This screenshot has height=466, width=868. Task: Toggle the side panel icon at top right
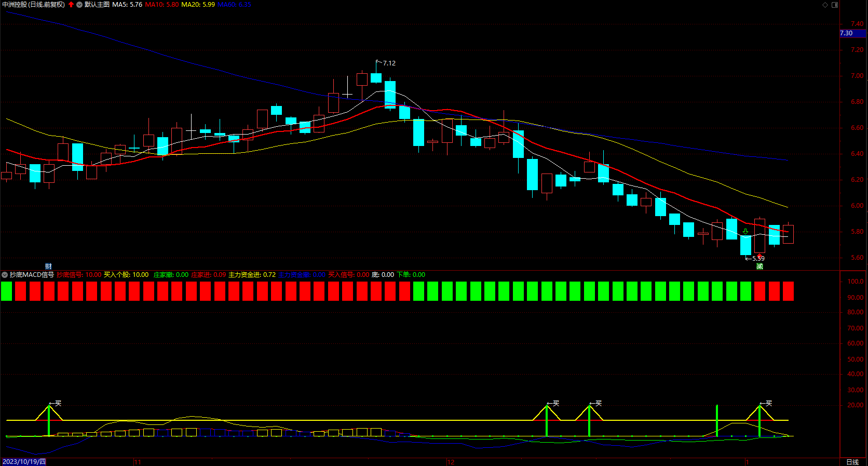coord(835,5)
